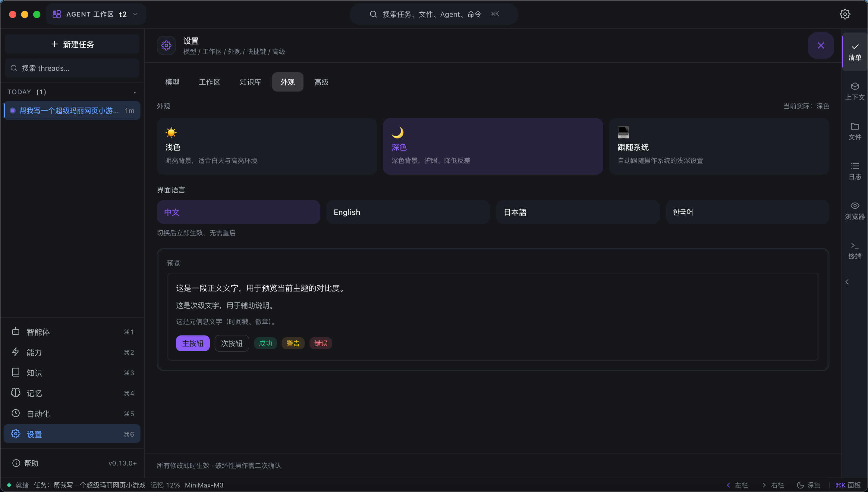Switch to the 知识库 tab
868x492 pixels.
coord(250,82)
